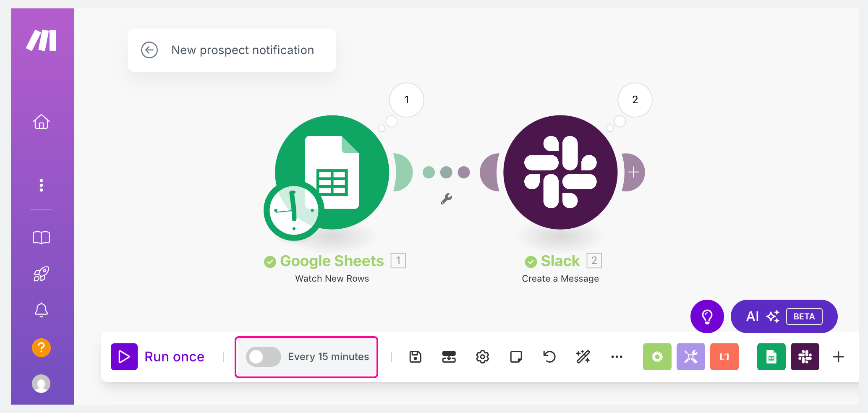This screenshot has height=413, width=868.
Task: Open the AI BETA assistant button
Action: tap(784, 316)
